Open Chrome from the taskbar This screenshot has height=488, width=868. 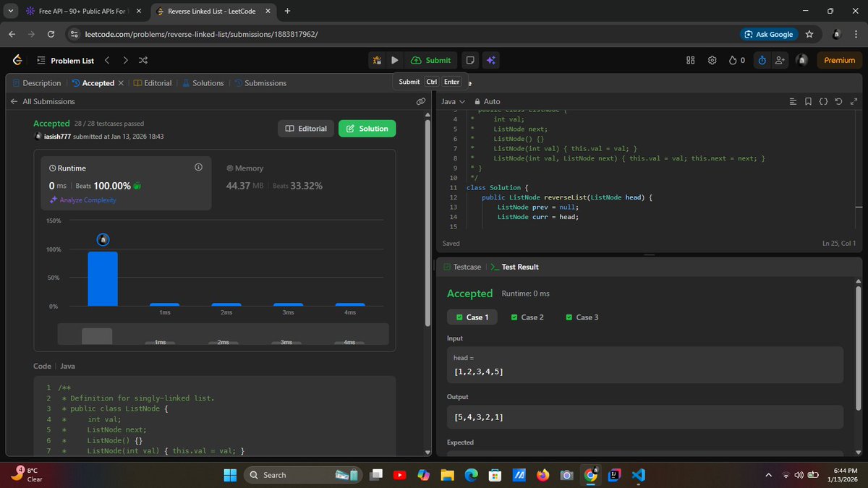[591, 475]
